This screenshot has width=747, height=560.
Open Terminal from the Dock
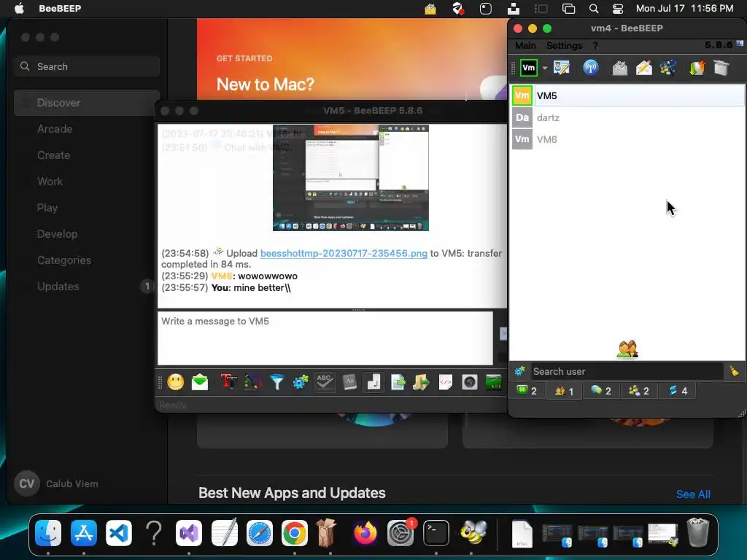coord(436,533)
